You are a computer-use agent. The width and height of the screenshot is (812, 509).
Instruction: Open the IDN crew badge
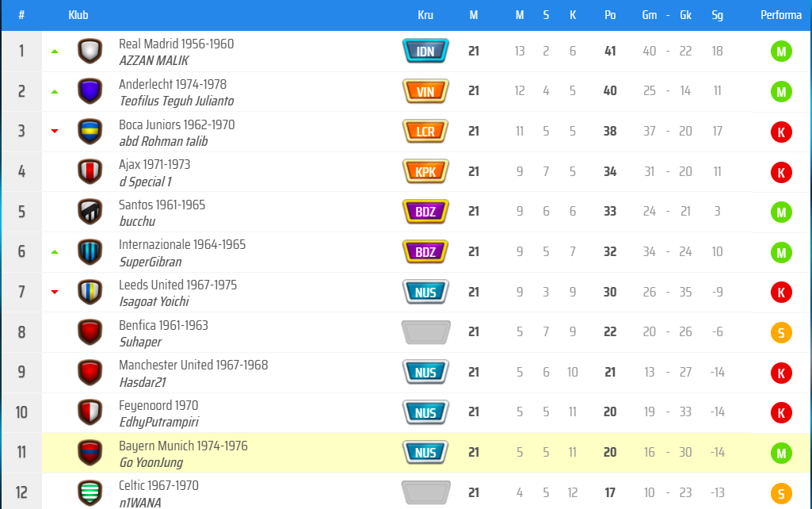tap(425, 52)
